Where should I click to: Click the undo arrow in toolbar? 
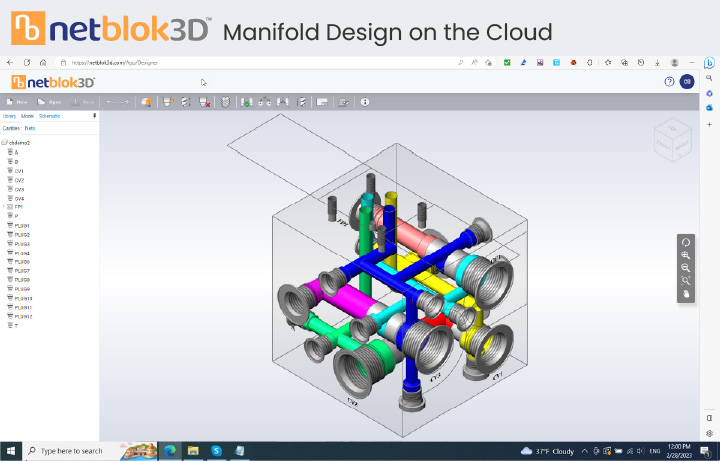tap(111, 102)
